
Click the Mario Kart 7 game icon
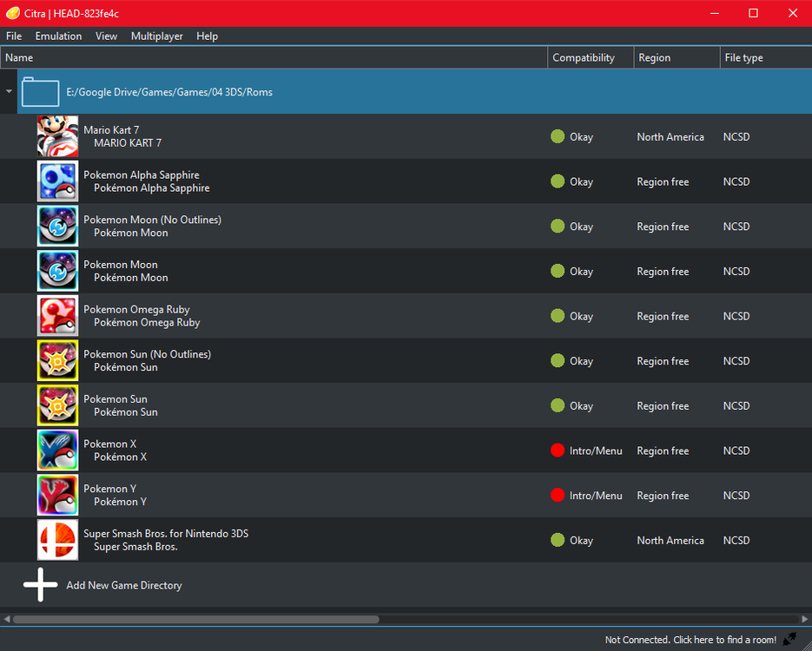(x=57, y=136)
